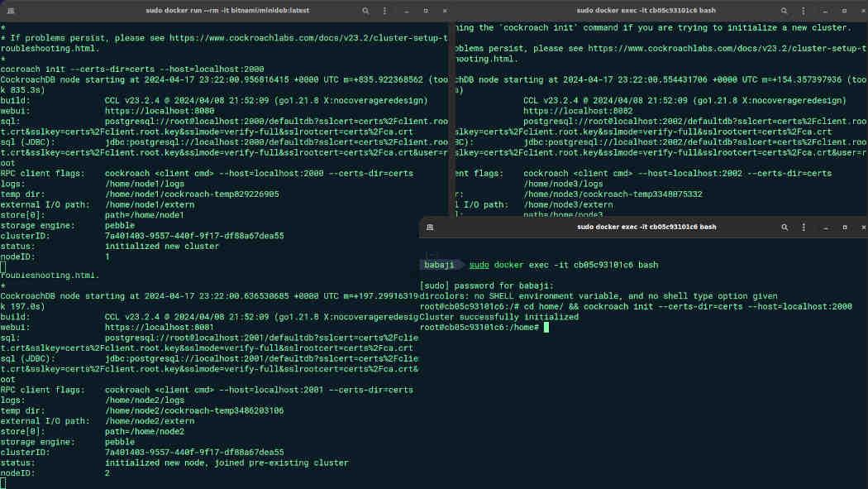
Task: Click status 'initialized new node, joined pre-existing cluster'
Action: click(x=227, y=463)
